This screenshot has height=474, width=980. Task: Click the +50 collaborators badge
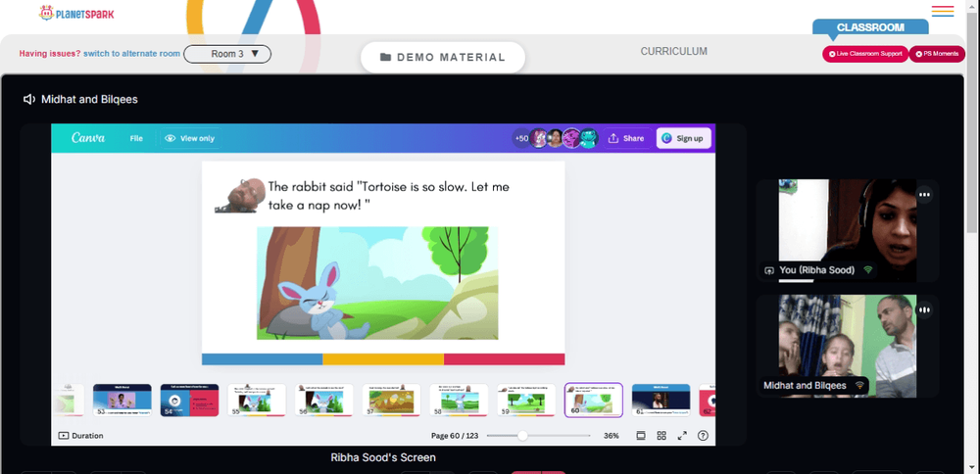click(520, 138)
